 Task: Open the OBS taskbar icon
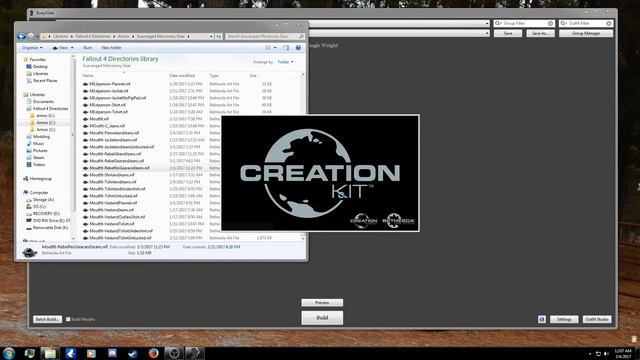click(174, 353)
